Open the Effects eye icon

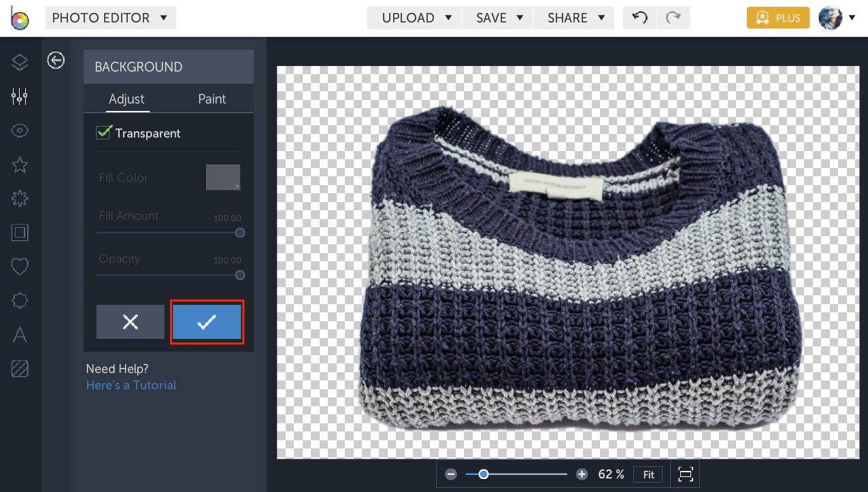click(19, 130)
